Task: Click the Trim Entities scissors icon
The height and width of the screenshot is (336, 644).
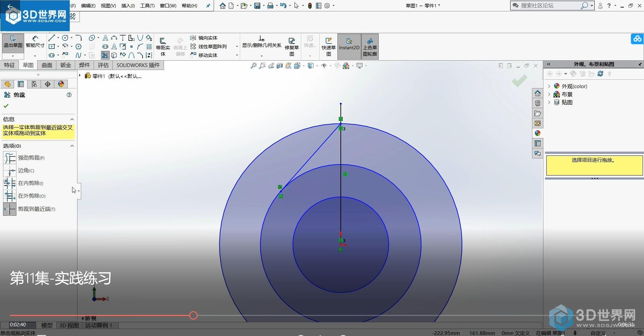Action: [105, 55]
